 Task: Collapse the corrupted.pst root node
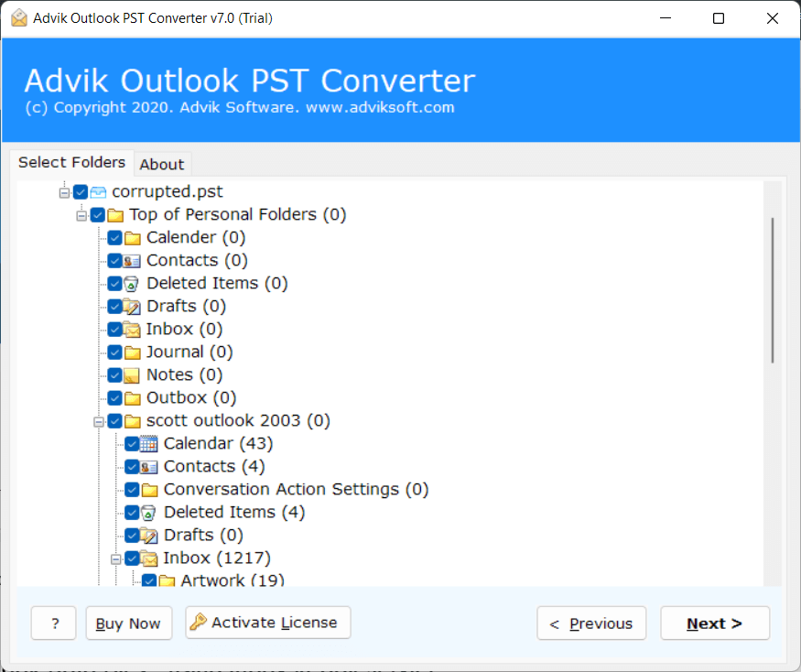coord(64,192)
